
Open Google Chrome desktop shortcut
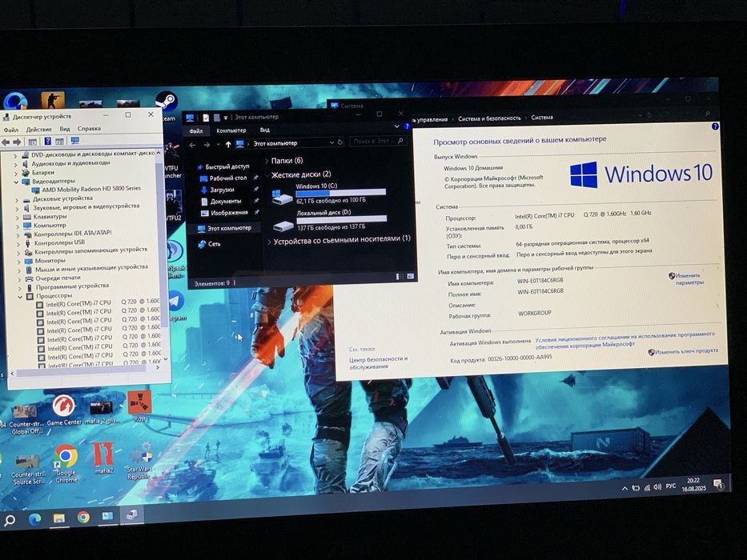click(66, 463)
